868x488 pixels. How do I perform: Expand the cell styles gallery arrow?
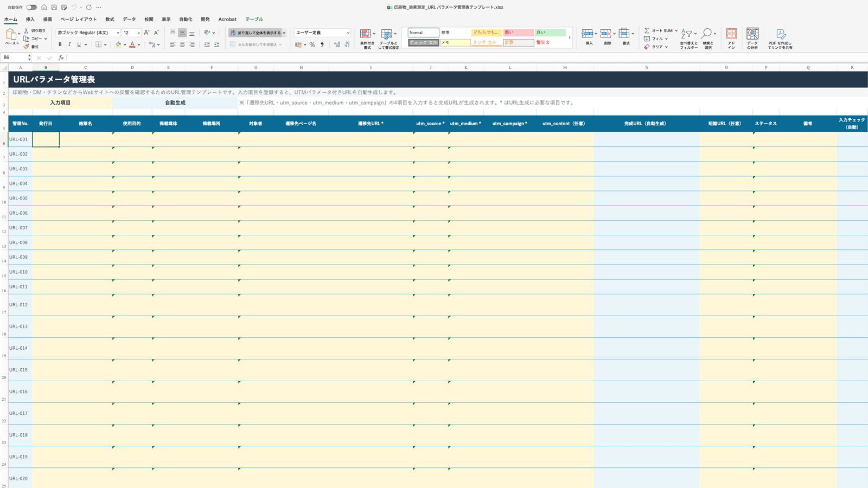coord(570,37)
